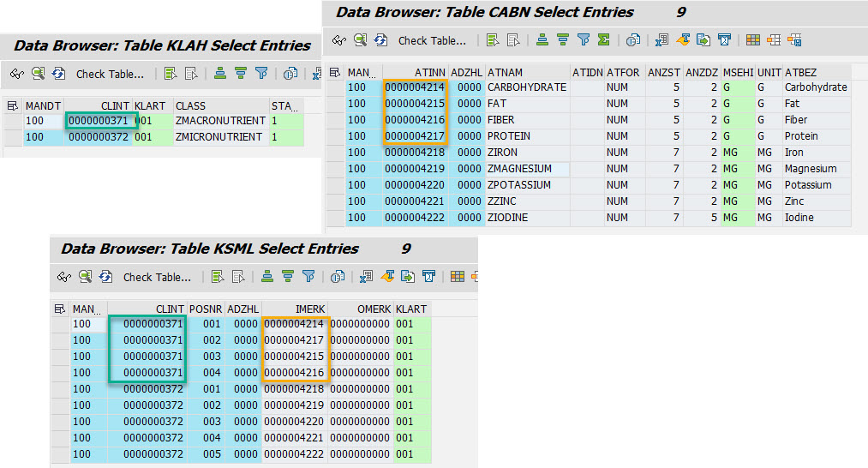
Task: Click Check Table... button in KLAH window
Action: (x=110, y=75)
